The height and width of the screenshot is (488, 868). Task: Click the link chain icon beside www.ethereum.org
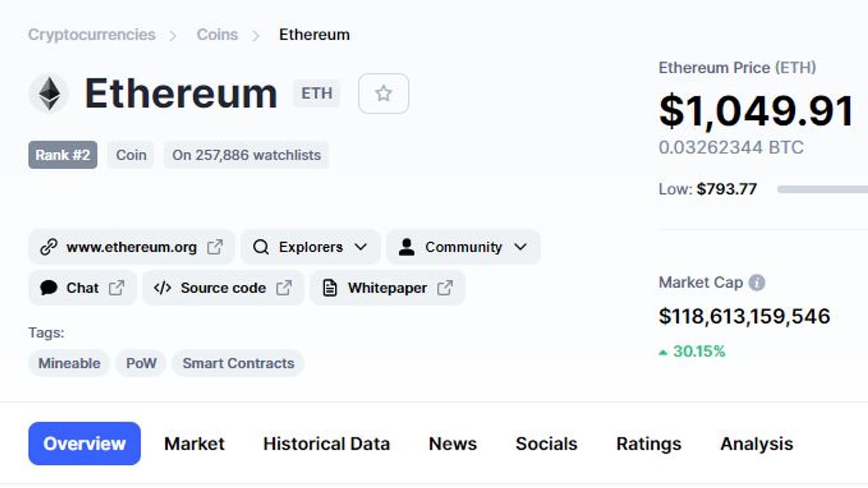pyautogui.click(x=49, y=247)
